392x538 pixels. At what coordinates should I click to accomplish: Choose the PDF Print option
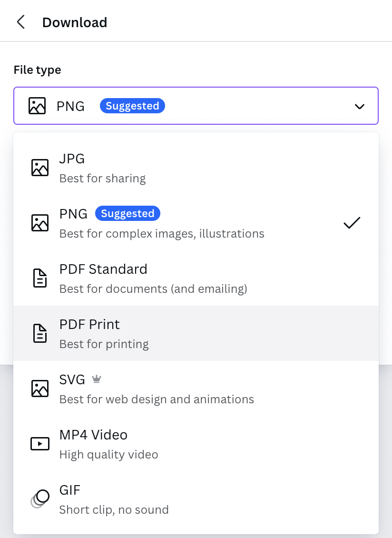pos(104,333)
